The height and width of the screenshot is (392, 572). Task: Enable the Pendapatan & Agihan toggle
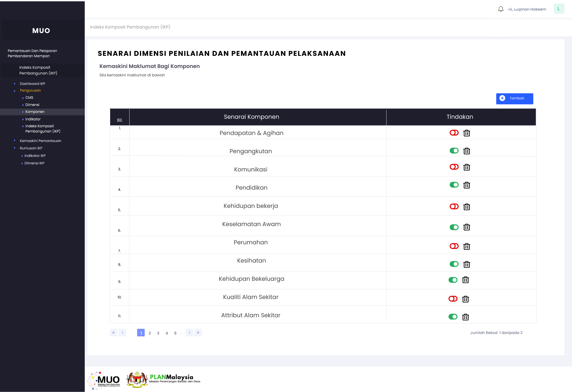454,133
